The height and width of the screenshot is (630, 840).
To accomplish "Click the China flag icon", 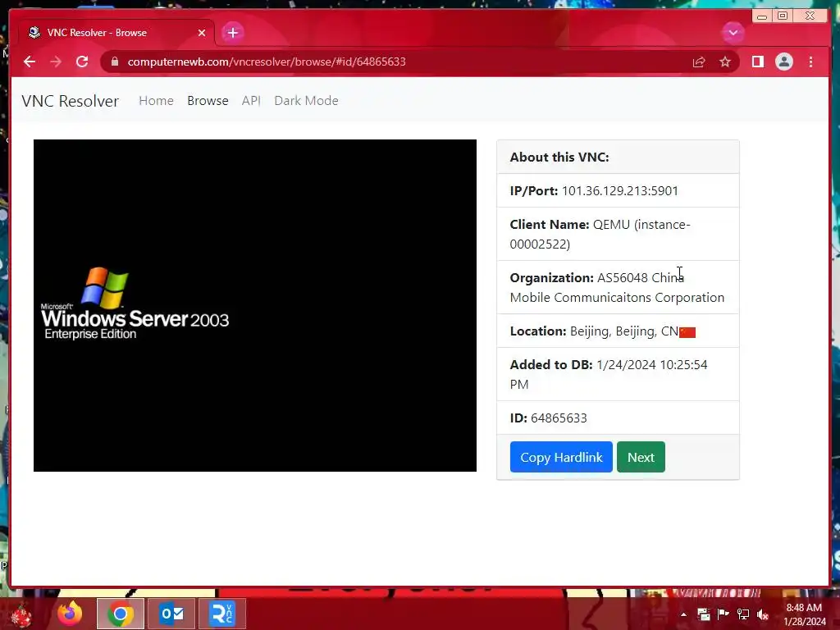I will click(687, 333).
